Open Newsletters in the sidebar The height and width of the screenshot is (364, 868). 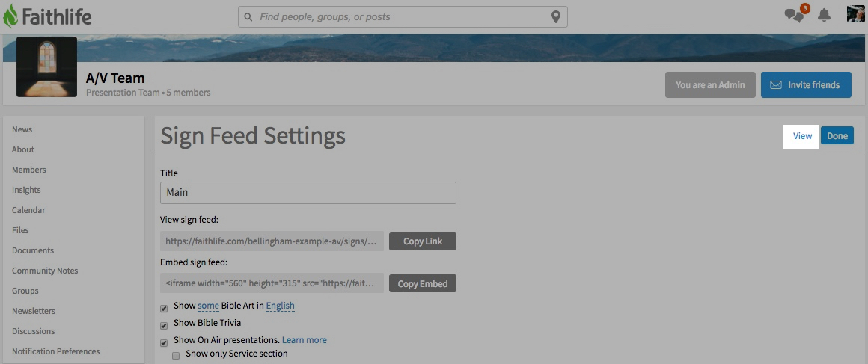click(x=34, y=311)
